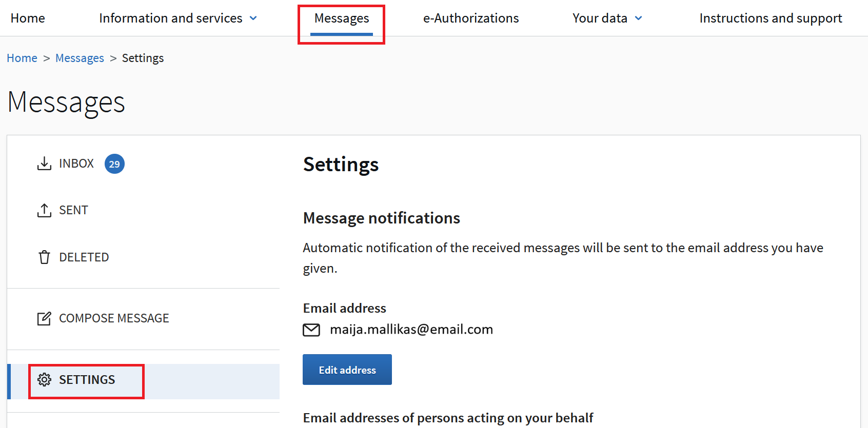Click the Settings text in the breadcrumb

click(x=143, y=58)
